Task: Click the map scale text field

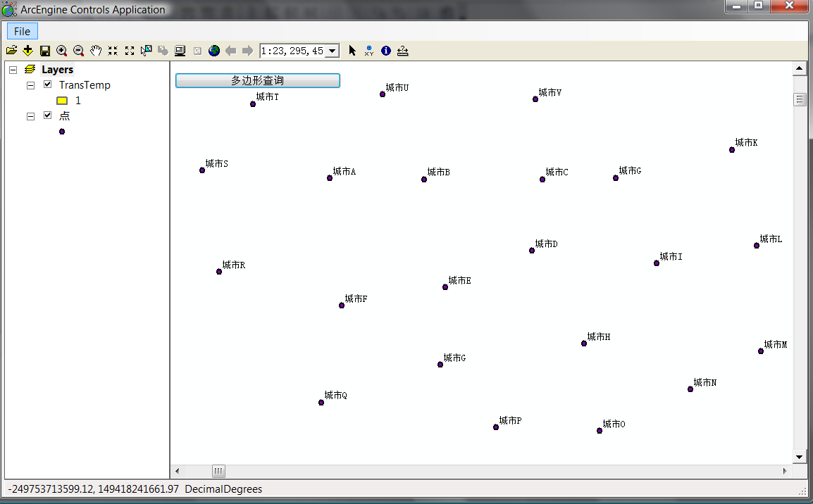Action: [x=292, y=51]
